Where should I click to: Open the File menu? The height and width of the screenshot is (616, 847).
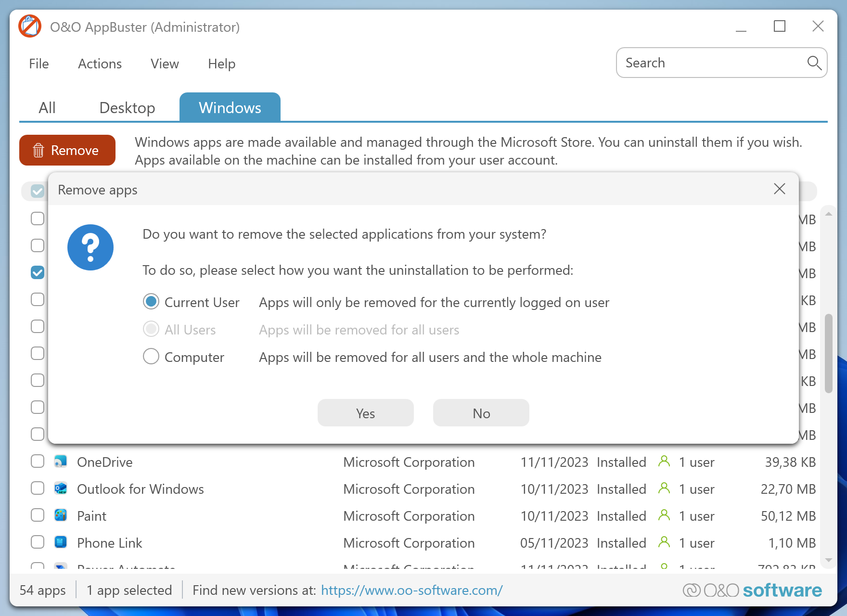[x=39, y=64]
